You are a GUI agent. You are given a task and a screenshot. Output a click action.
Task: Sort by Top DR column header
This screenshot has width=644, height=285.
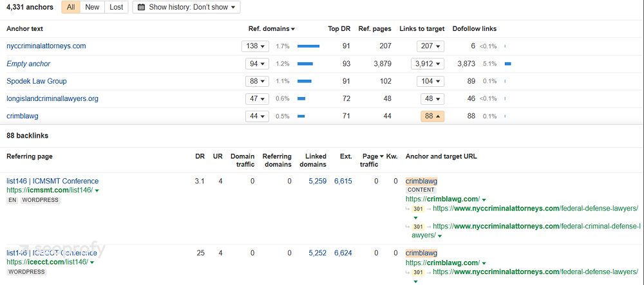(x=339, y=29)
